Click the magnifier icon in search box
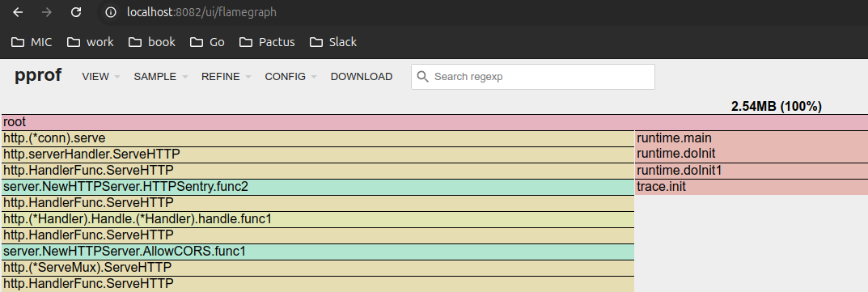The height and width of the screenshot is (292, 868). (423, 76)
